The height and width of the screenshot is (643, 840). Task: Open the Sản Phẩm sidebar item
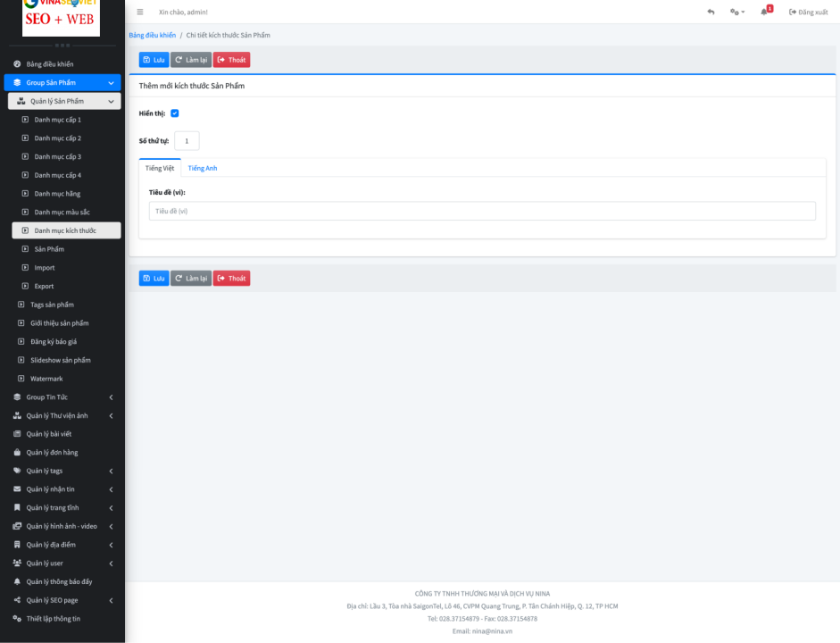(x=66, y=249)
